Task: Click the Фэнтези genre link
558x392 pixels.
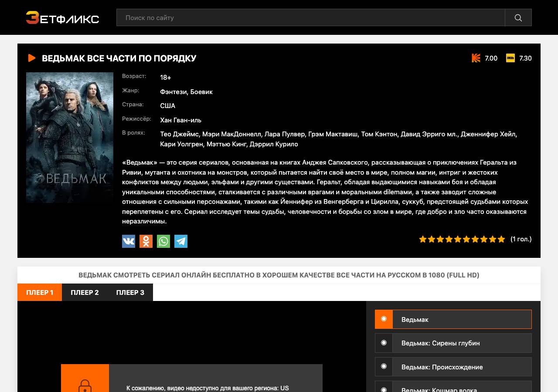Action: pyautogui.click(x=174, y=92)
